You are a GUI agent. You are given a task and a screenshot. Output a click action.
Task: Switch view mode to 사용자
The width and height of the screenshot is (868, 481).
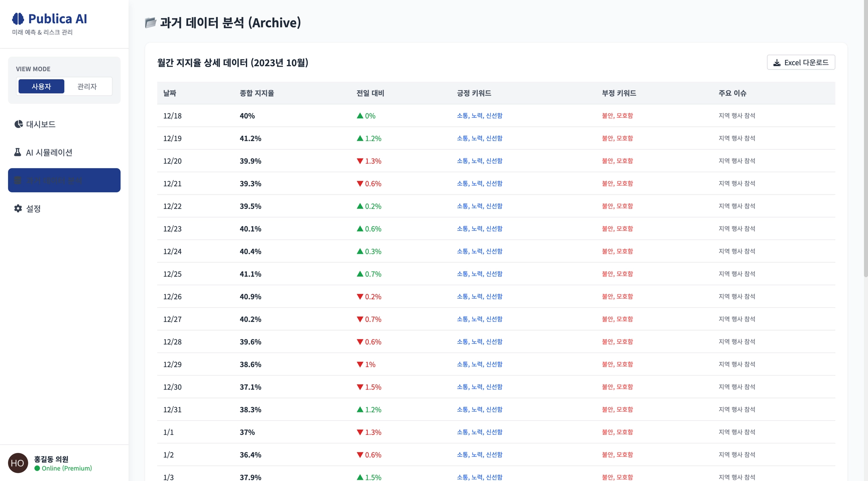tap(41, 86)
